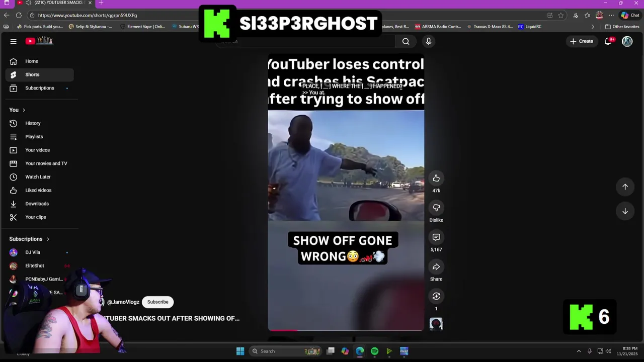Click the magnifier search button

[x=406, y=41]
